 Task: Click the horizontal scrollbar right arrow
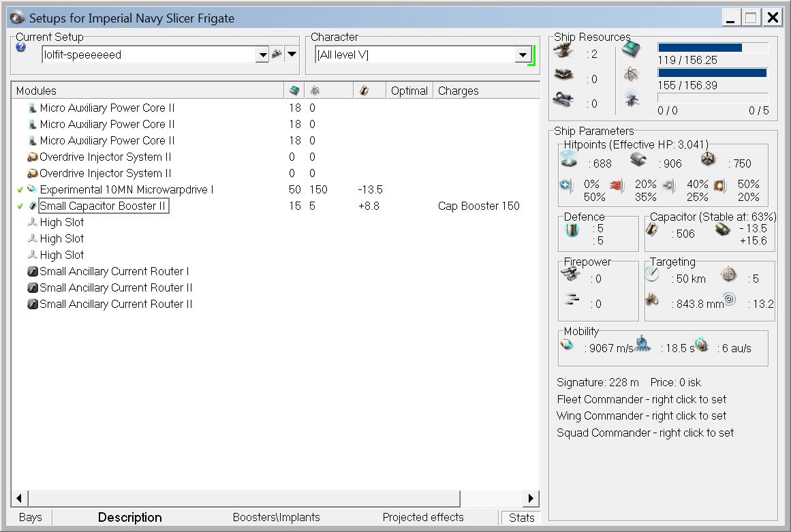tap(531, 498)
